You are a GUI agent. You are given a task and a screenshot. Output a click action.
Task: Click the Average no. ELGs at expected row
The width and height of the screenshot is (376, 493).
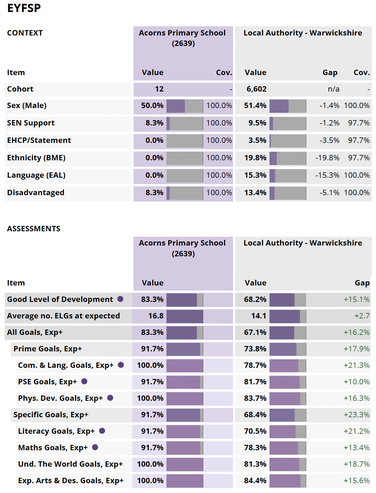tap(188, 316)
